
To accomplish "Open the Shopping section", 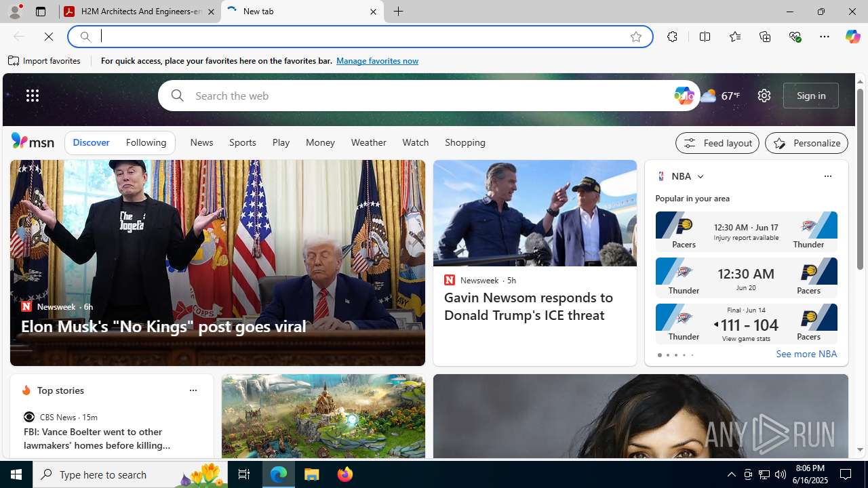I will tap(465, 143).
